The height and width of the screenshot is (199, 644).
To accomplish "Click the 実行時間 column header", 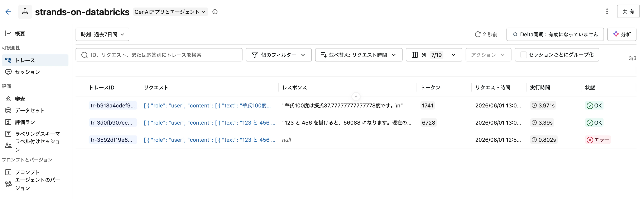I will coord(540,88).
